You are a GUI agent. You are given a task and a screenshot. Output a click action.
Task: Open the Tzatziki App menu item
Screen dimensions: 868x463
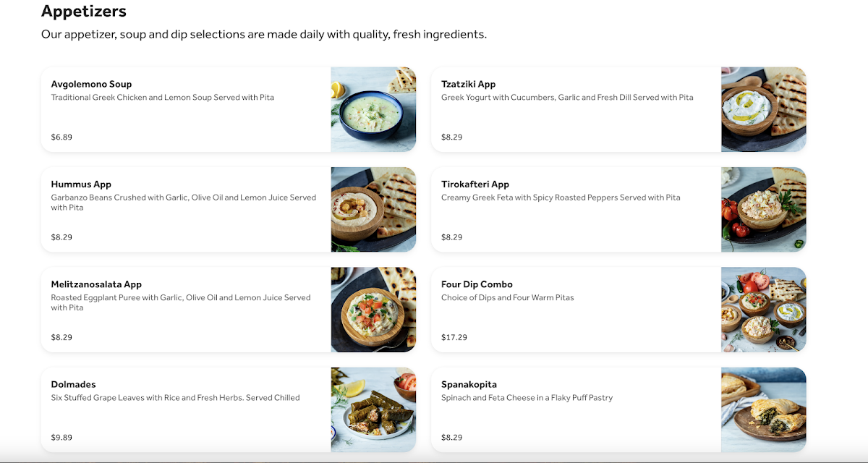coord(468,85)
